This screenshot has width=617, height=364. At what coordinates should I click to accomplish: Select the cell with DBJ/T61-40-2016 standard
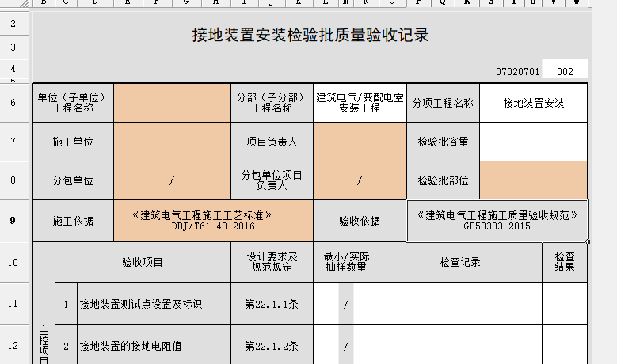[x=213, y=221]
